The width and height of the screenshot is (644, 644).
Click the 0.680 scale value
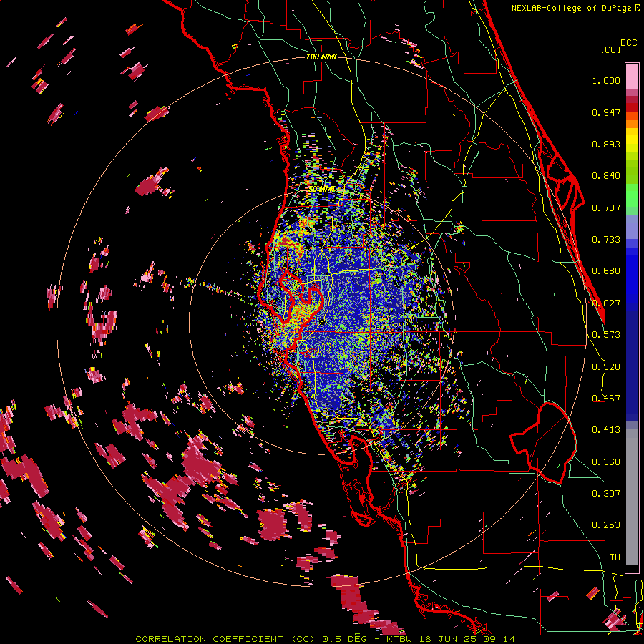point(606,271)
